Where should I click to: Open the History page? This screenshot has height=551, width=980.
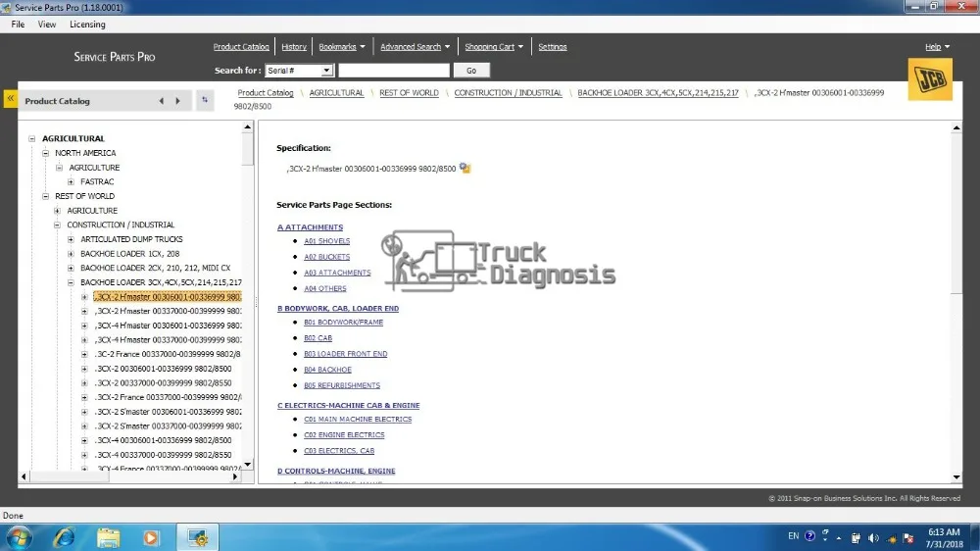294,47
